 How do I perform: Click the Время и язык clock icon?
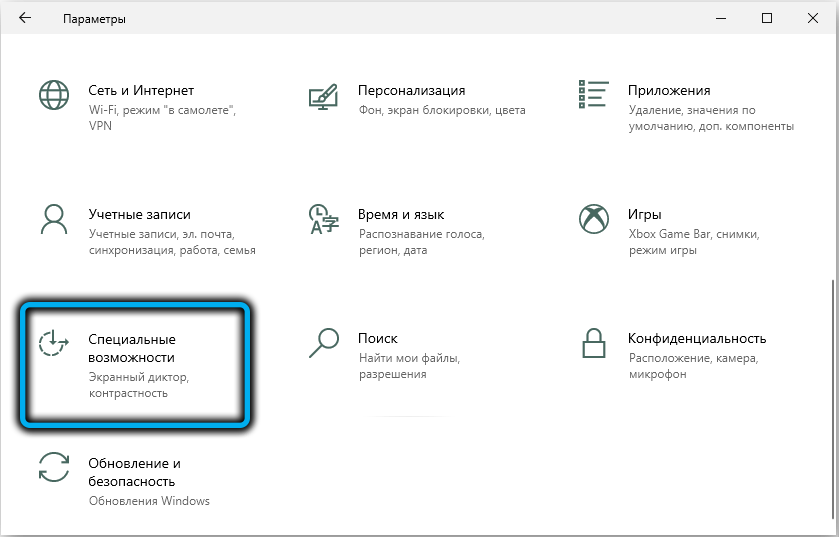click(323, 219)
